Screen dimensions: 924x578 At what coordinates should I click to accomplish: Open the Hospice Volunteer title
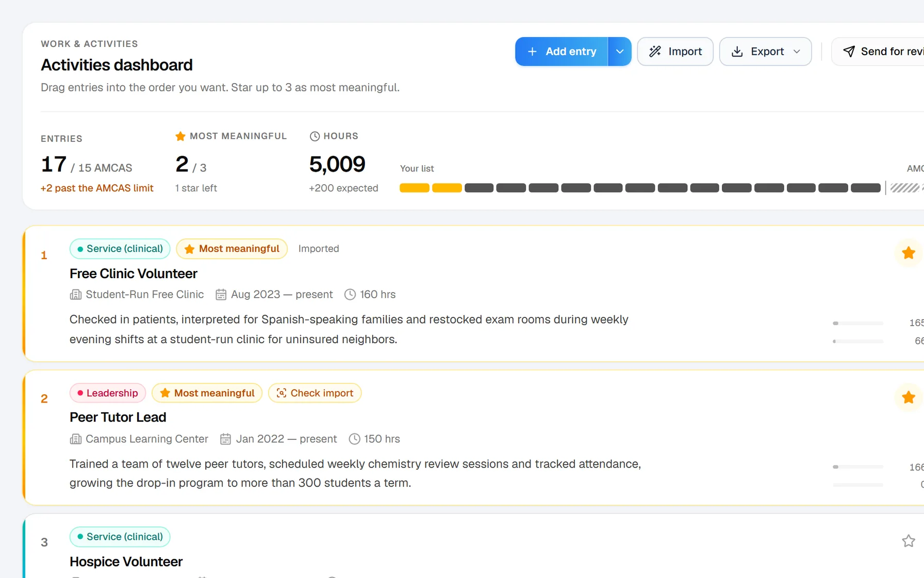(126, 561)
